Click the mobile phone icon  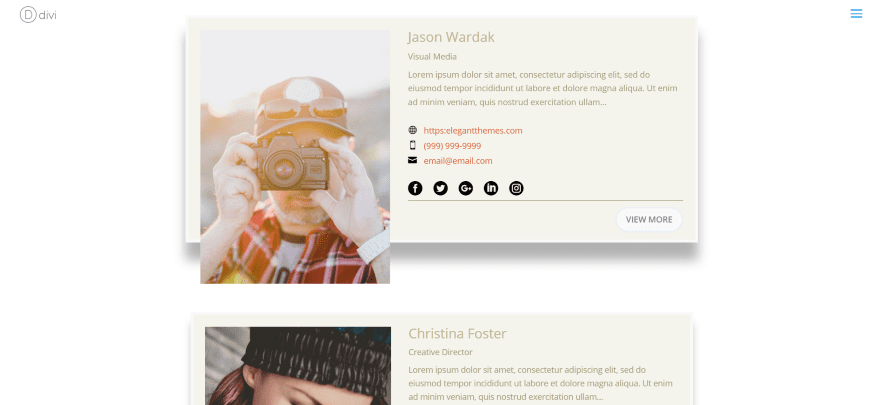pos(412,145)
